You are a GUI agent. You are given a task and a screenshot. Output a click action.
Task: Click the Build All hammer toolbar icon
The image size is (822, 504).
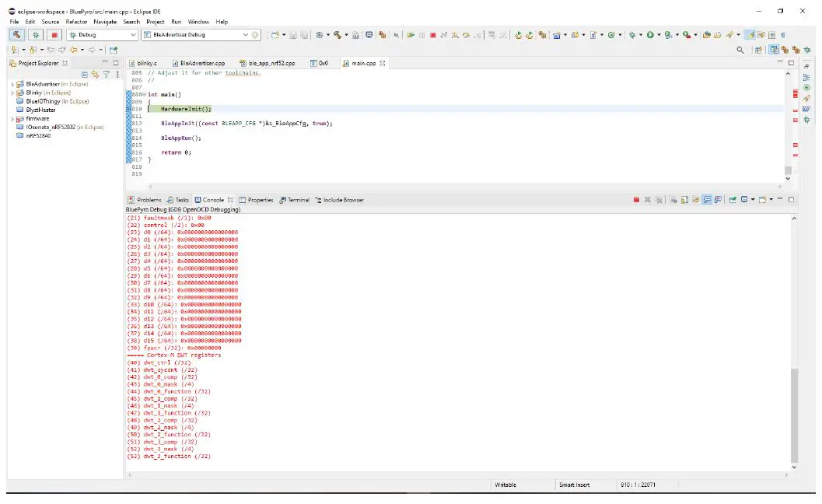338,35
